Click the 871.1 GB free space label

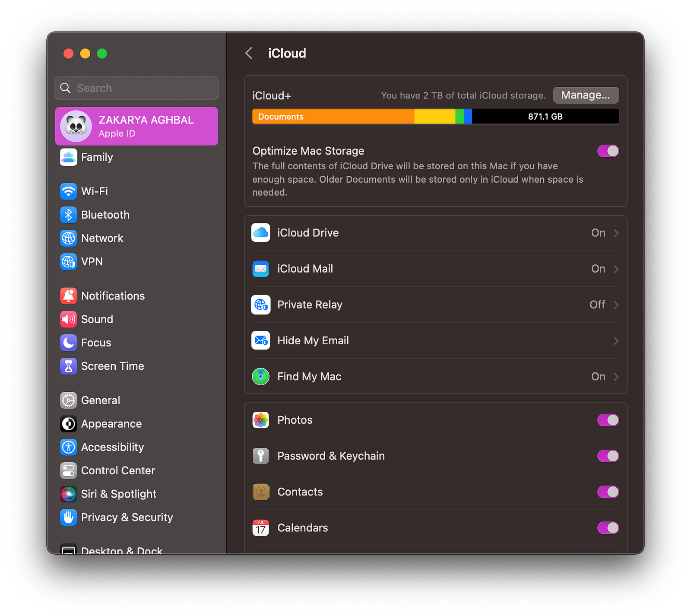(x=545, y=117)
